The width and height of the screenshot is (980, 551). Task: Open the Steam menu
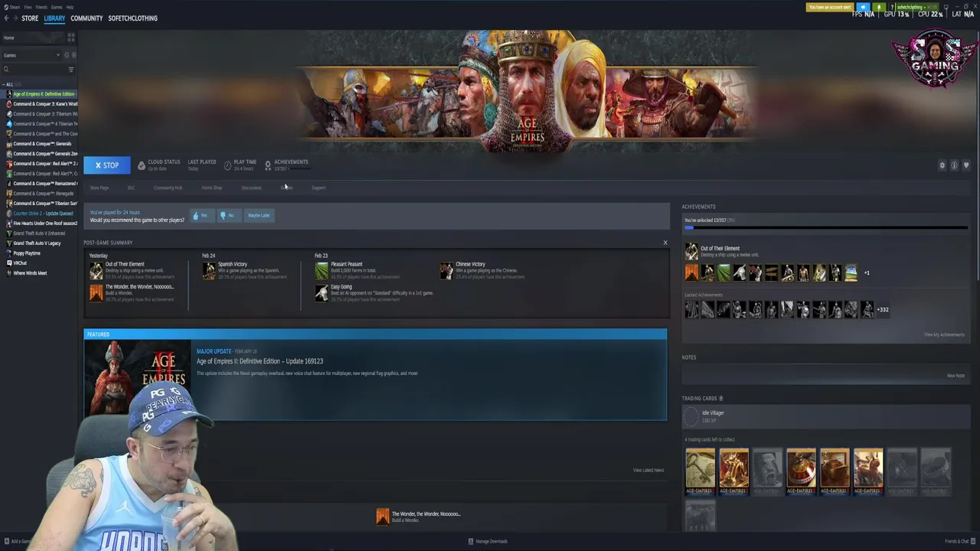pos(15,7)
